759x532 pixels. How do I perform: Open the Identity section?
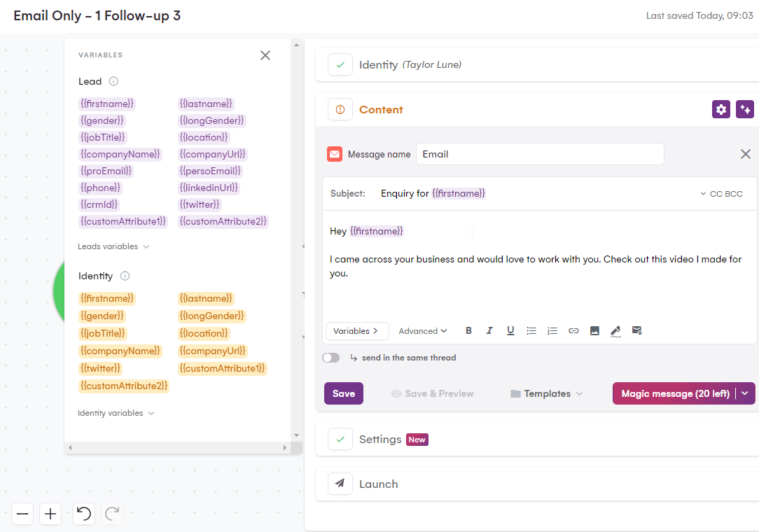pyautogui.click(x=537, y=64)
